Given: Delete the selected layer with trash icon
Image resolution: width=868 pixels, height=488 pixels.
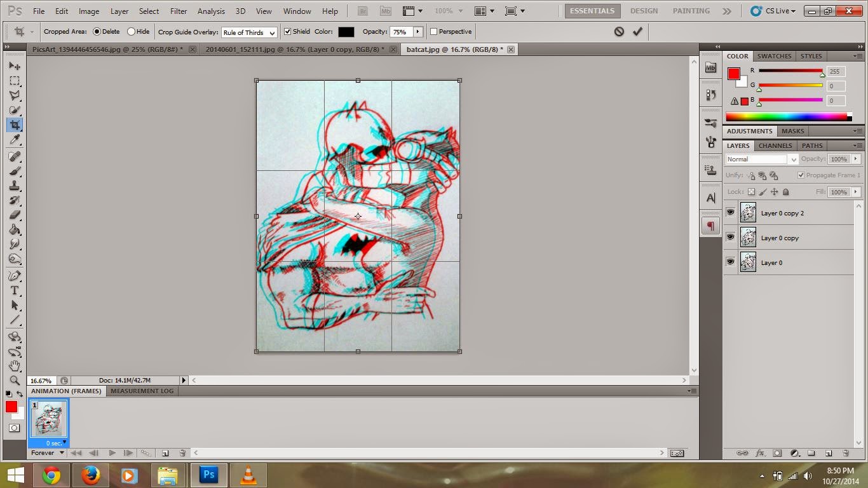Looking at the screenshot, I should pyautogui.click(x=846, y=453).
